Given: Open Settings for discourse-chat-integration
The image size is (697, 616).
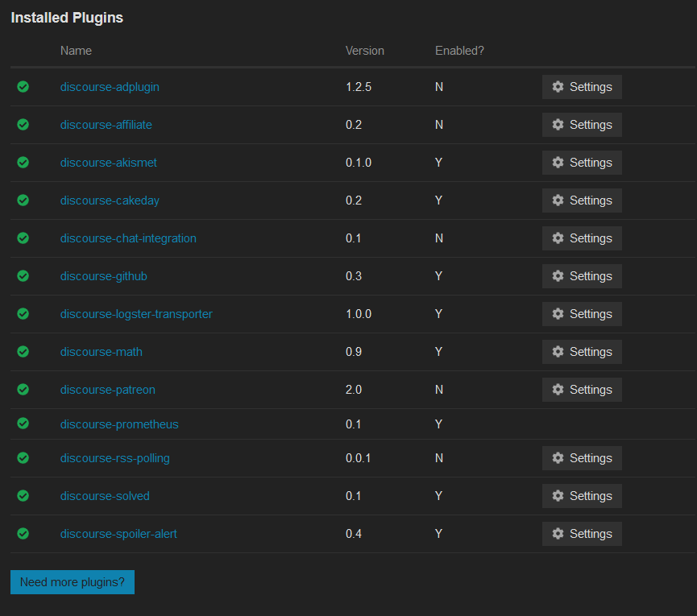Looking at the screenshot, I should (582, 238).
